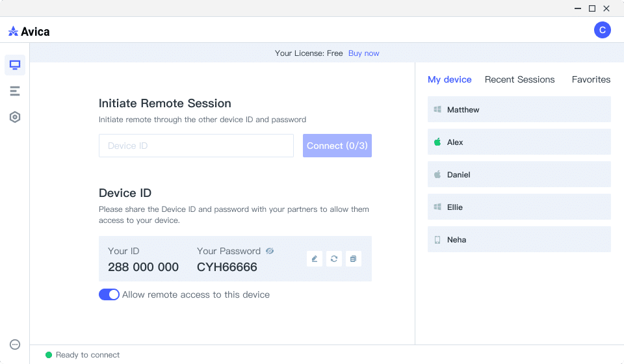The width and height of the screenshot is (624, 364).
Task: Switch to the Favorites tab
Action: click(x=591, y=79)
